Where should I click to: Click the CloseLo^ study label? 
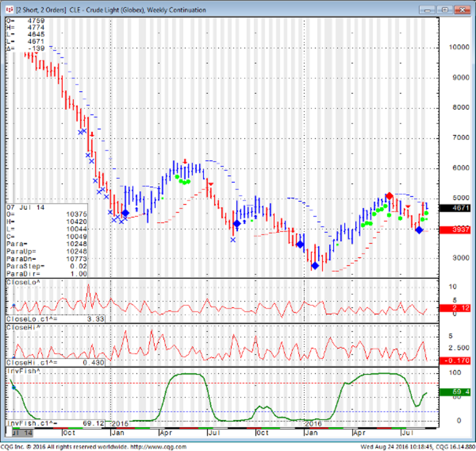[x=23, y=282]
